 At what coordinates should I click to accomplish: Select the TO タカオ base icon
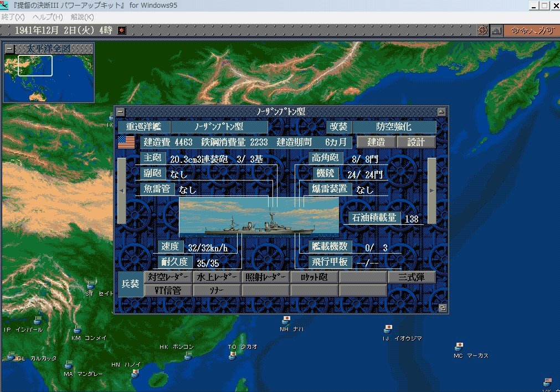coord(233,355)
